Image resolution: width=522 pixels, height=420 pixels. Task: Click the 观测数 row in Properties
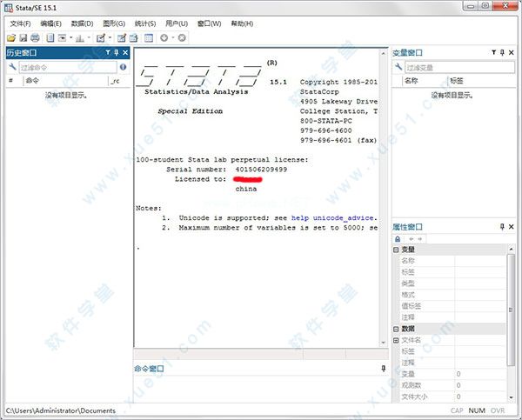(x=452, y=385)
